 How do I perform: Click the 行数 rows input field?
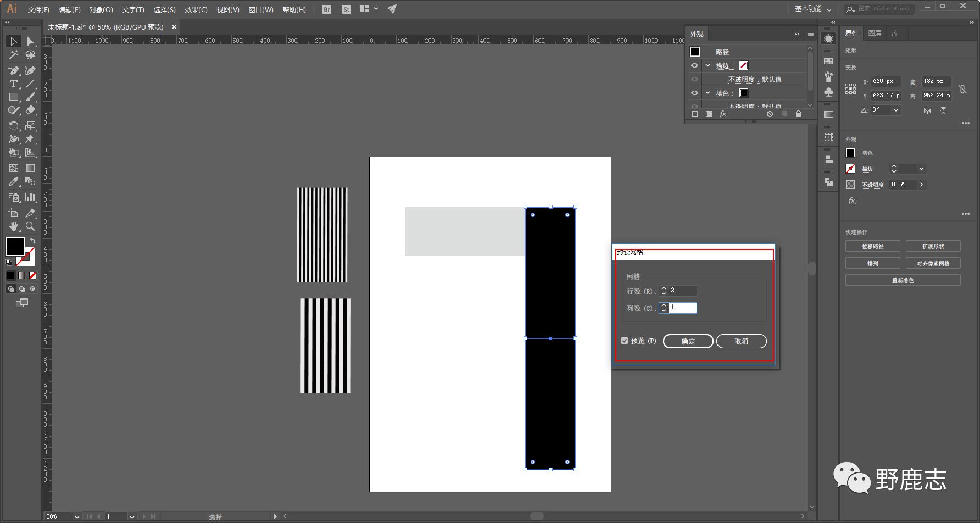click(x=682, y=291)
